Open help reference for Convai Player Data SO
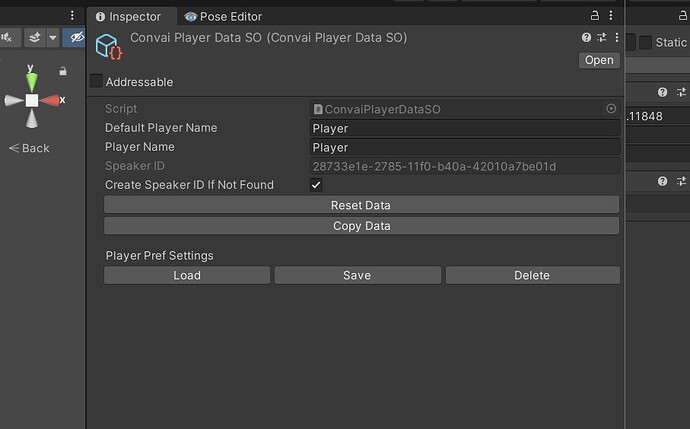 [586, 37]
